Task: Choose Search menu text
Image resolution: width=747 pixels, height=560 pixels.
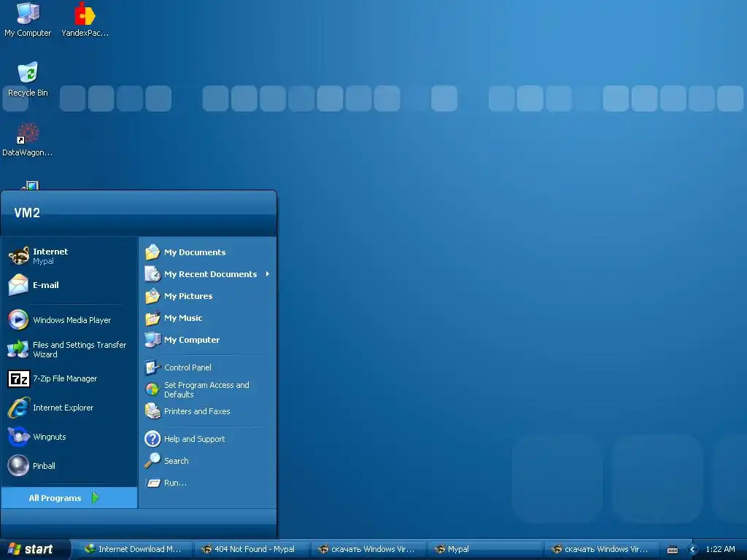Action: coord(177,461)
